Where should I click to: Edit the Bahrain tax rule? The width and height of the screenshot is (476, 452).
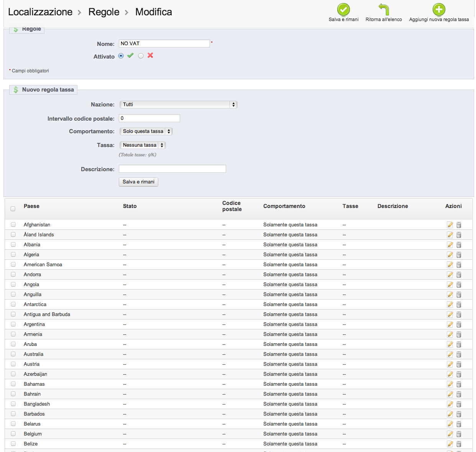[450, 394]
